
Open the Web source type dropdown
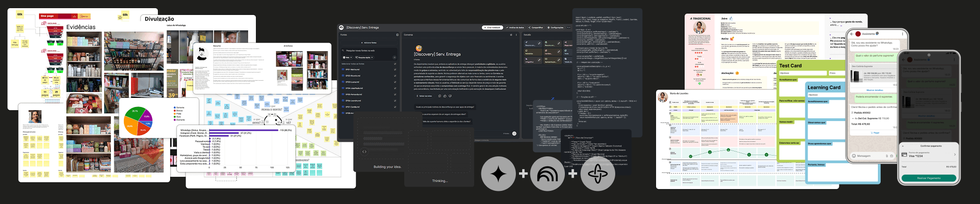point(347,58)
